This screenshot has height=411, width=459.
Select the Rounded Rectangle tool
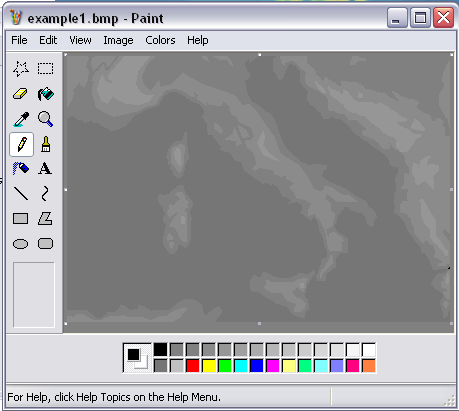45,244
